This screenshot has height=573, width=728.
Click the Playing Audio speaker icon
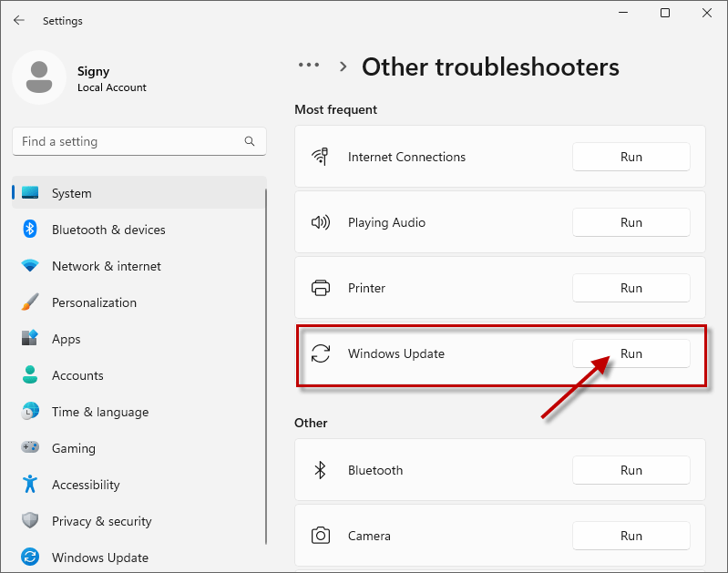(321, 222)
